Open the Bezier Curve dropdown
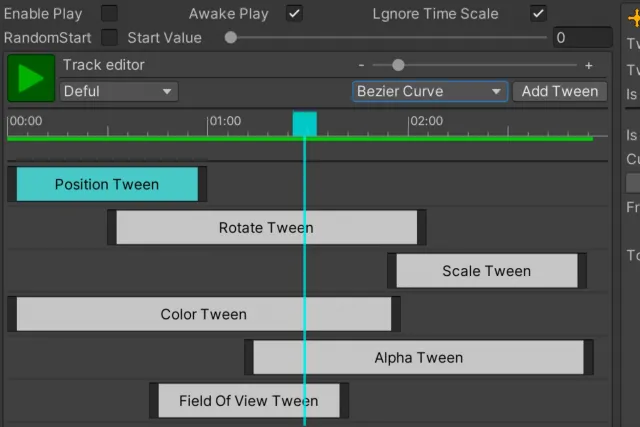The width and height of the screenshot is (640, 427). point(430,91)
